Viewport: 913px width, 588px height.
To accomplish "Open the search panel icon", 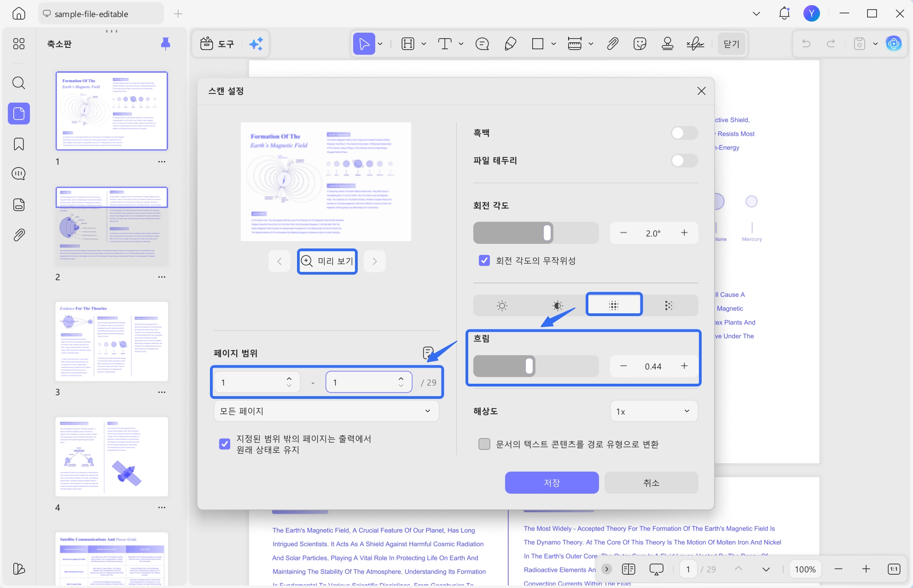I will [19, 83].
